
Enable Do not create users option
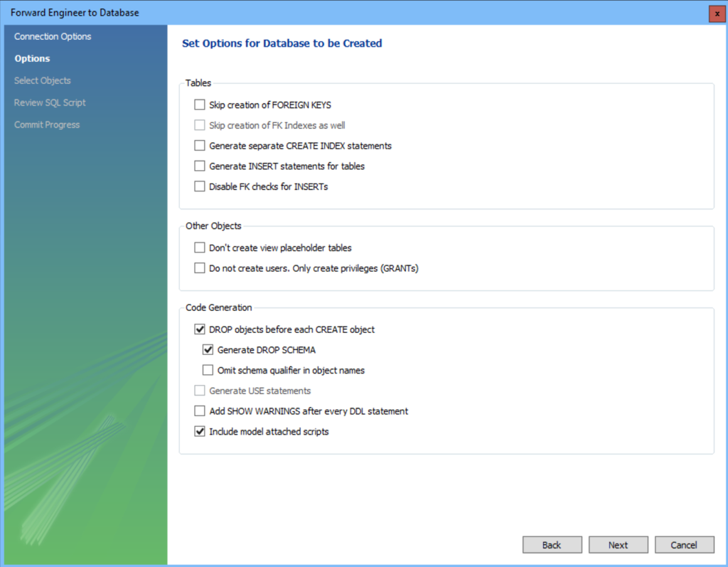click(200, 268)
